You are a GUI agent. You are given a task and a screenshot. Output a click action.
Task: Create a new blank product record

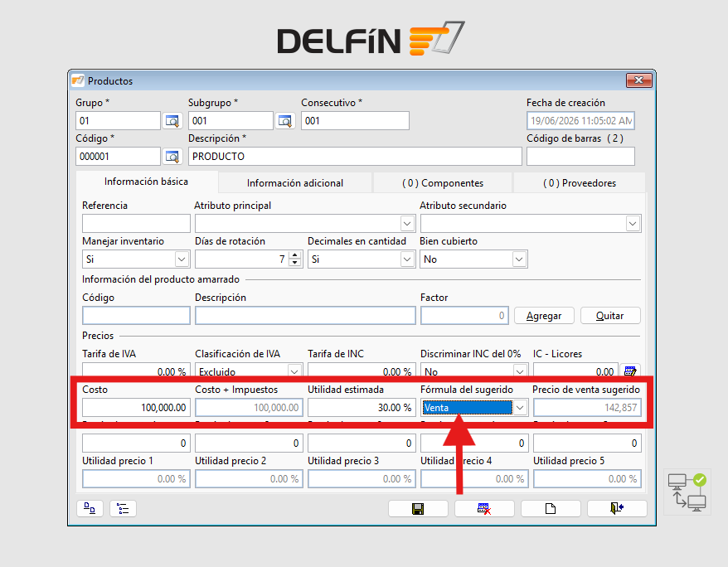551,508
